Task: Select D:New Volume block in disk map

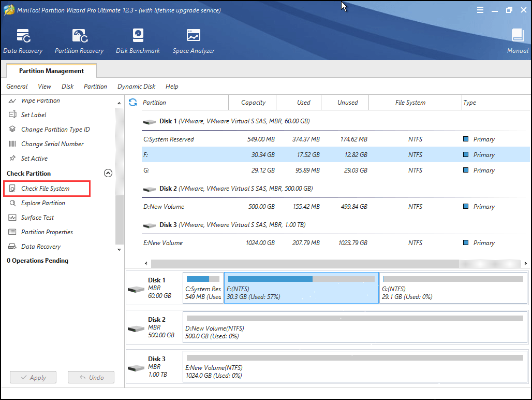Action: coord(355,327)
